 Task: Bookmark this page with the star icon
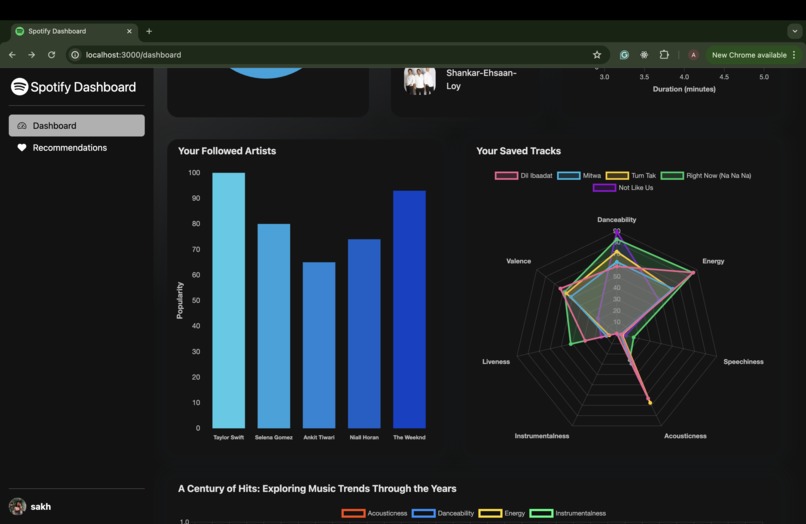[x=597, y=55]
